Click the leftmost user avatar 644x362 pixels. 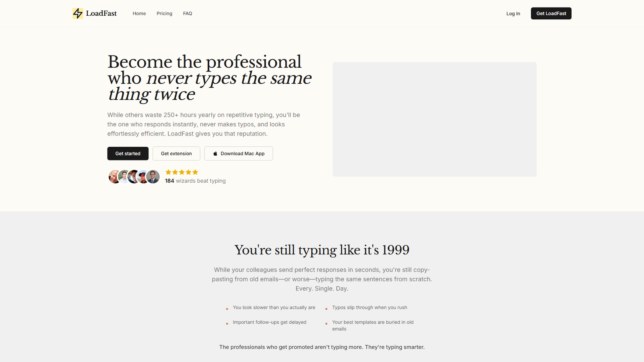114,177
